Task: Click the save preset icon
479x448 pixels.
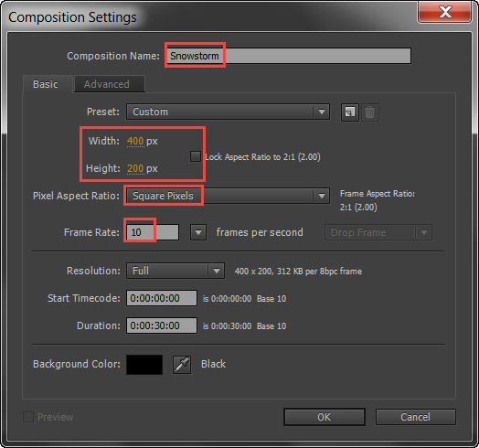Action: pyautogui.click(x=350, y=112)
